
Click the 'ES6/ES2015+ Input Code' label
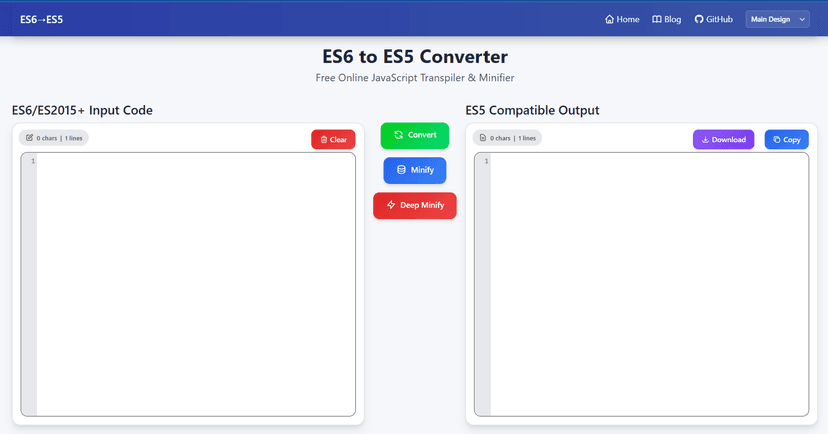[82, 110]
